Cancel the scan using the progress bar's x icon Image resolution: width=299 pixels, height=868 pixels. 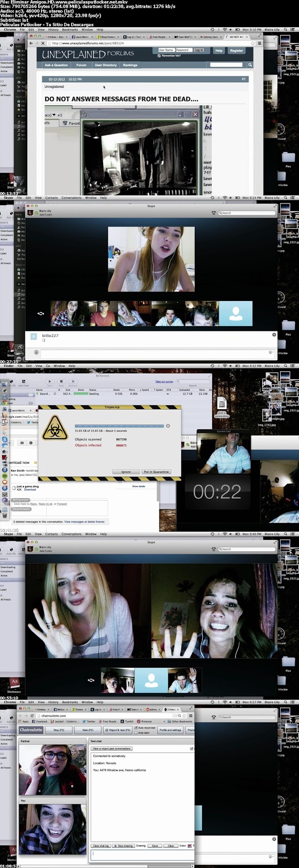coord(168,426)
